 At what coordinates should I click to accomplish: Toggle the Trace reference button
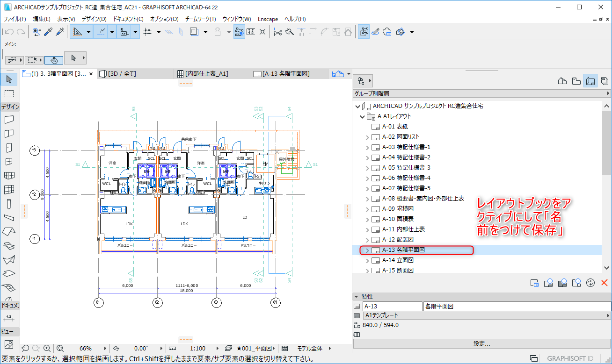194,32
